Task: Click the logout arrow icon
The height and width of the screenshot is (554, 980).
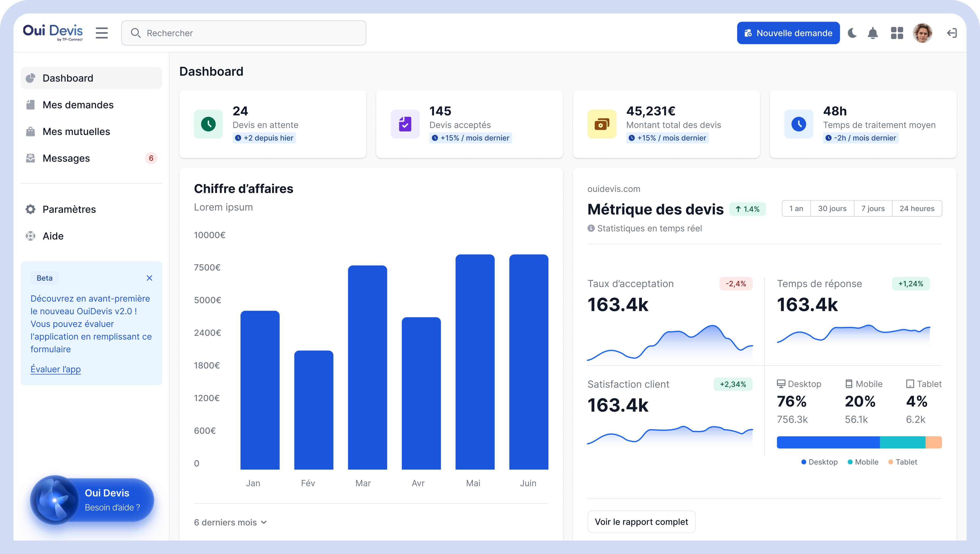Action: pos(952,33)
